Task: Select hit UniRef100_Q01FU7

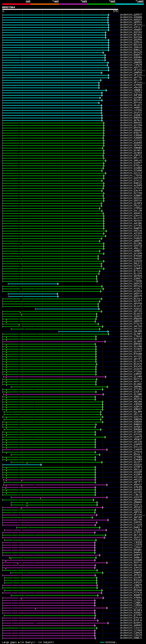Action: coord(131,113)
